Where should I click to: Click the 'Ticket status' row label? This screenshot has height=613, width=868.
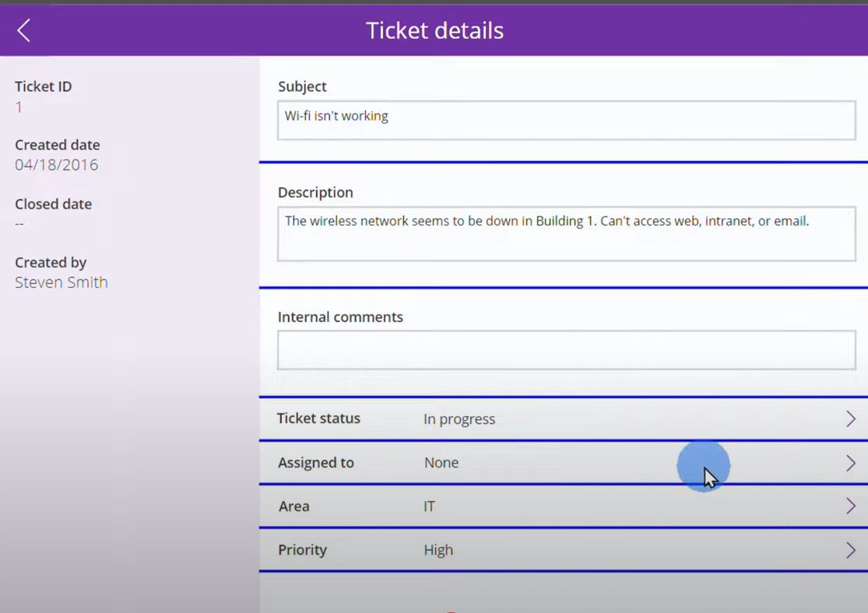(319, 419)
